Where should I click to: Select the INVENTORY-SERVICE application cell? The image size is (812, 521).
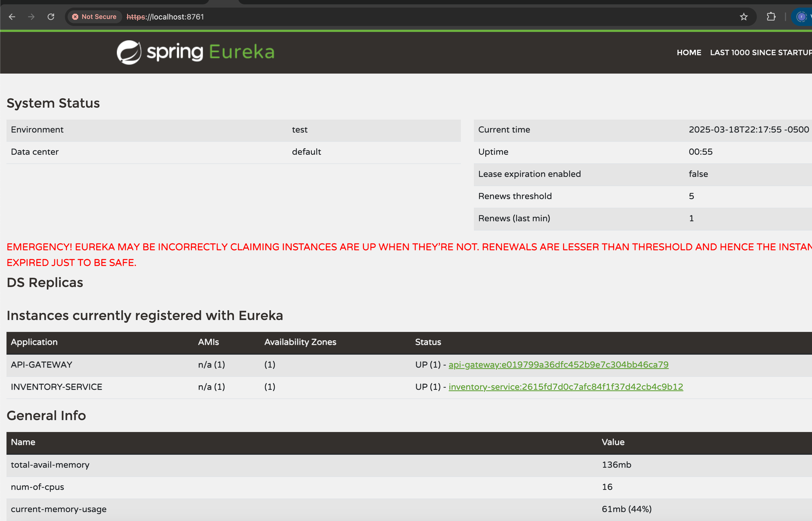pyautogui.click(x=57, y=387)
